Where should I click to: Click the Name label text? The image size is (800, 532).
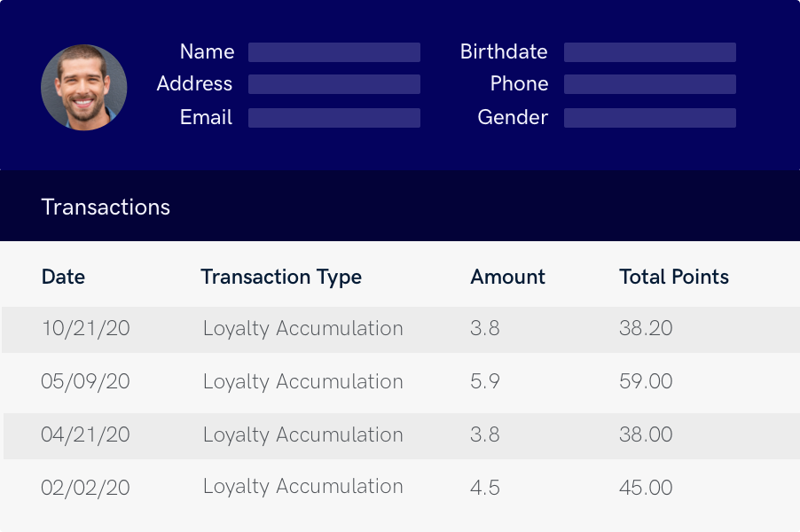pos(207,52)
